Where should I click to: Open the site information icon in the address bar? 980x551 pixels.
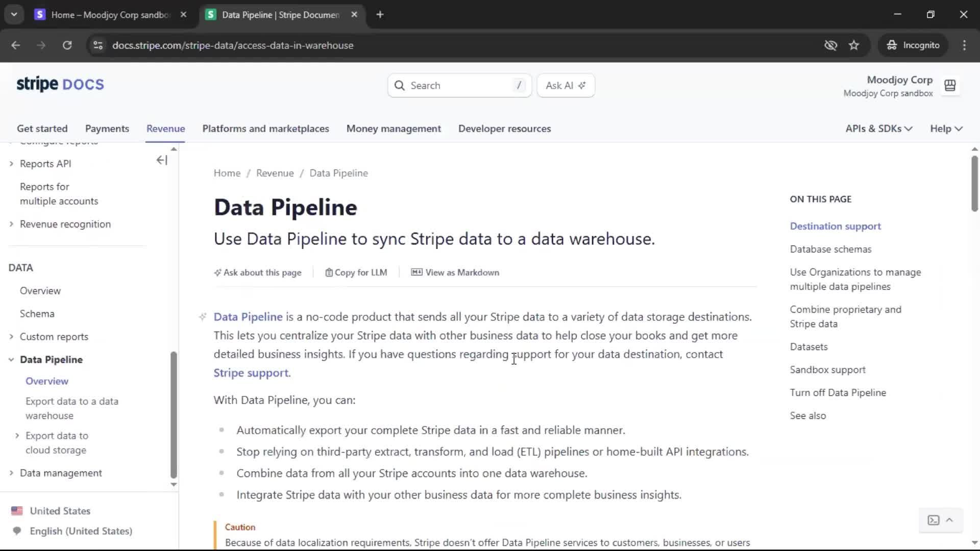(98, 45)
